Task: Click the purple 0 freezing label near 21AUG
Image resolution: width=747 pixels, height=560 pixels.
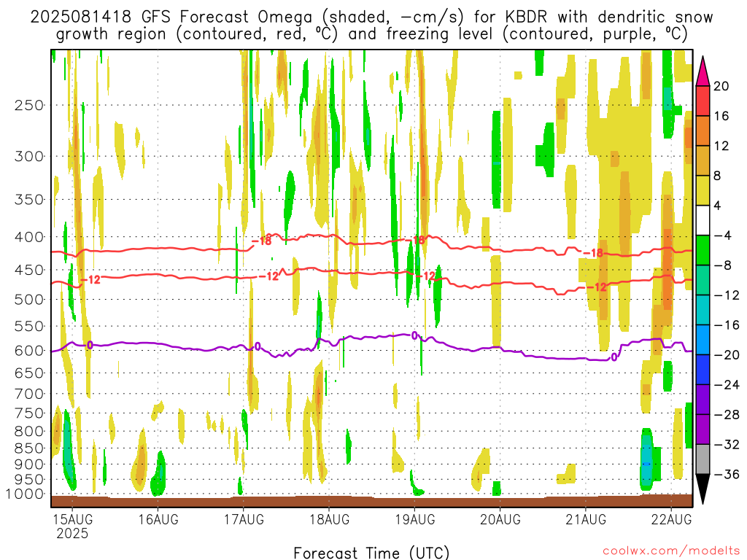Action: [x=614, y=357]
